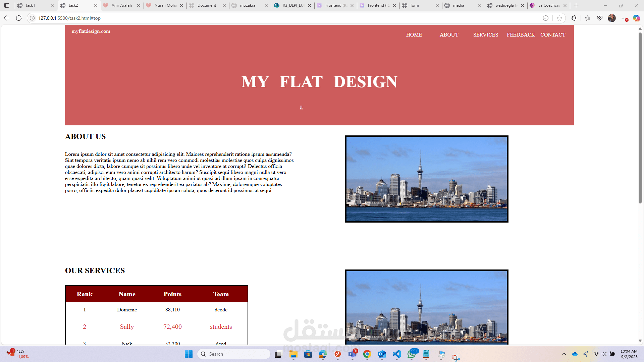Go back with the browser back arrow
Screen dimensions: 644x362
[7, 18]
